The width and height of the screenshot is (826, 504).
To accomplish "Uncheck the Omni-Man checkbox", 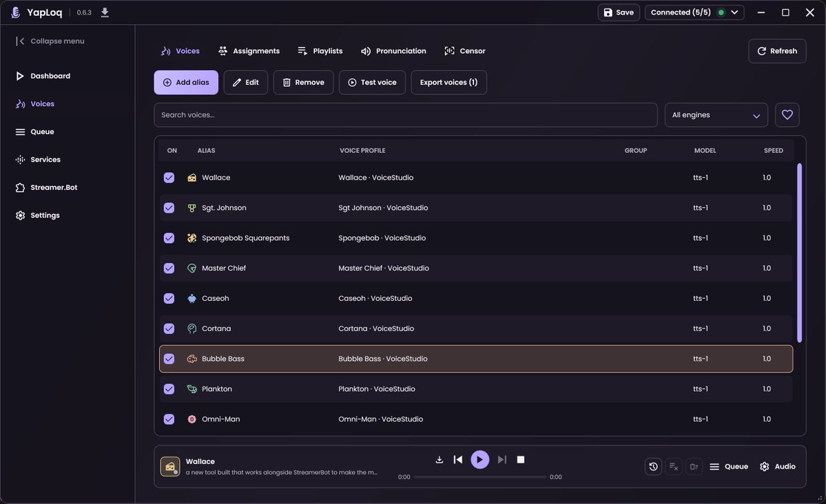I will pyautogui.click(x=169, y=419).
